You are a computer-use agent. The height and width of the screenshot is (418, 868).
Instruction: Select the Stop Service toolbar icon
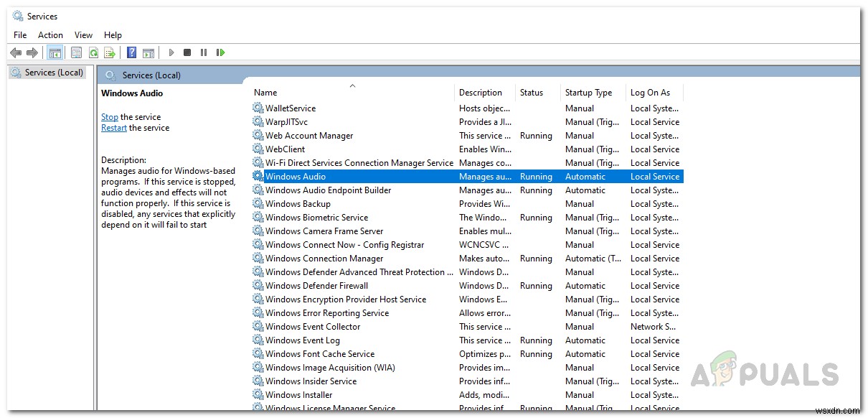coord(187,52)
